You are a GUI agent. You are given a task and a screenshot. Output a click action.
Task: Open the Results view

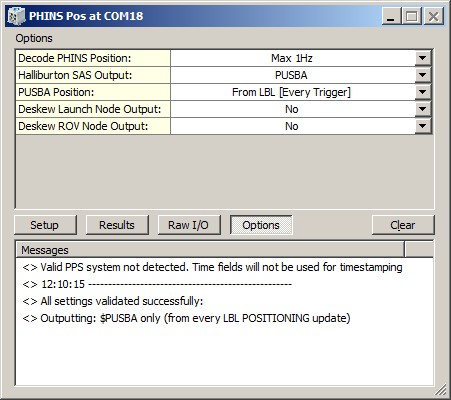tap(117, 225)
